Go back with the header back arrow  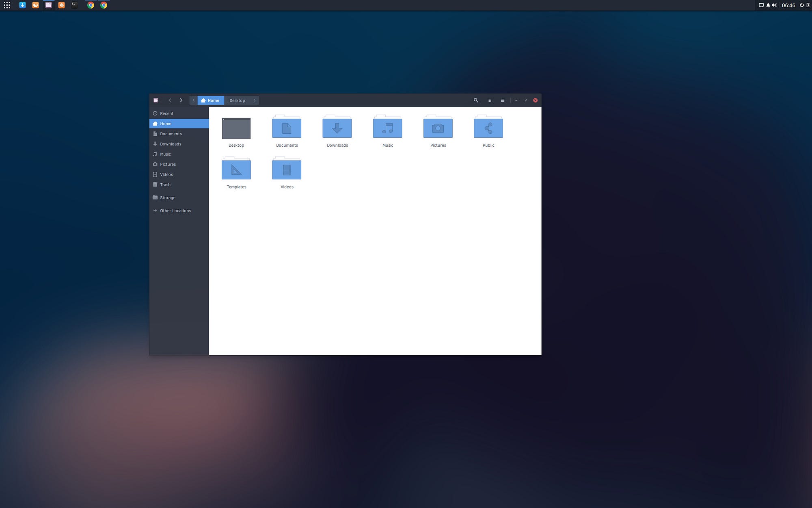[x=170, y=100]
